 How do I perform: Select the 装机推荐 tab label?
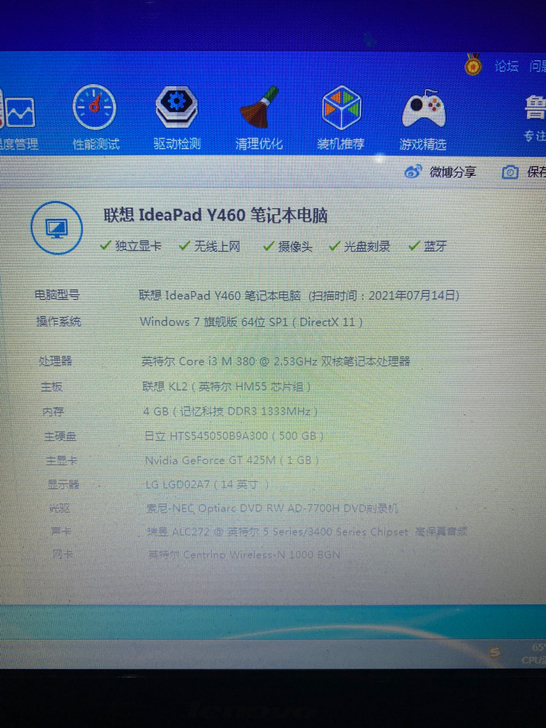340,144
